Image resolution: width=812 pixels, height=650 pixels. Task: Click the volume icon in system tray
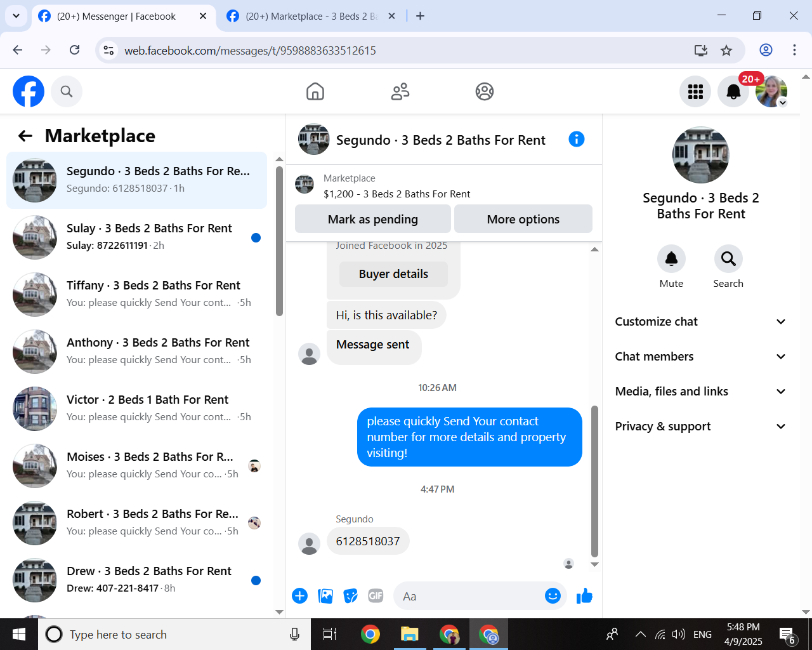[678, 634]
